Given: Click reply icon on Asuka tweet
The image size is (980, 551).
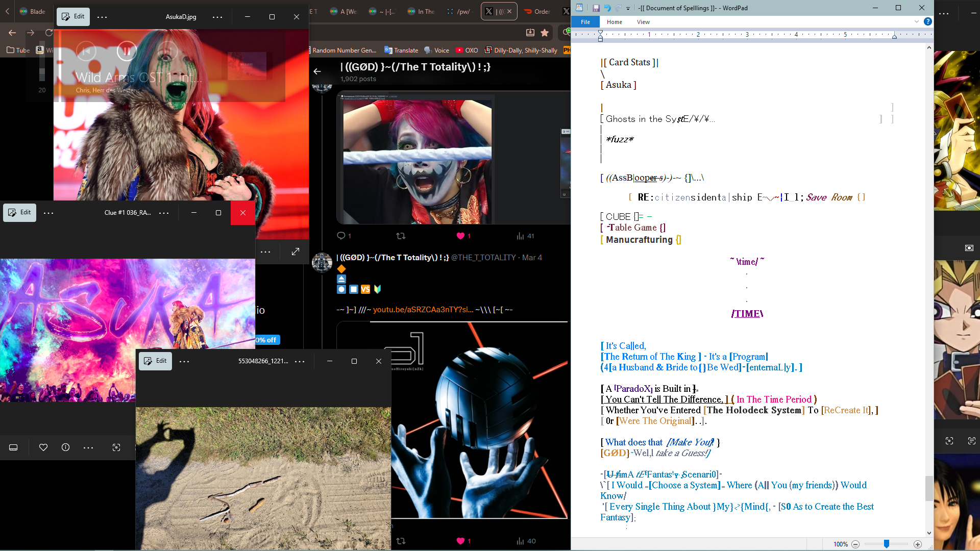Looking at the screenshot, I should coord(341,236).
